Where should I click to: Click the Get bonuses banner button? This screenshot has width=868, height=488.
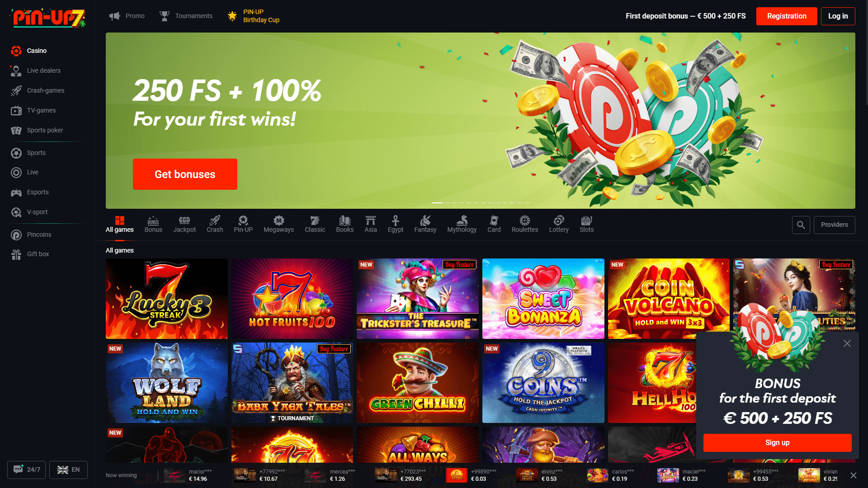pos(185,174)
